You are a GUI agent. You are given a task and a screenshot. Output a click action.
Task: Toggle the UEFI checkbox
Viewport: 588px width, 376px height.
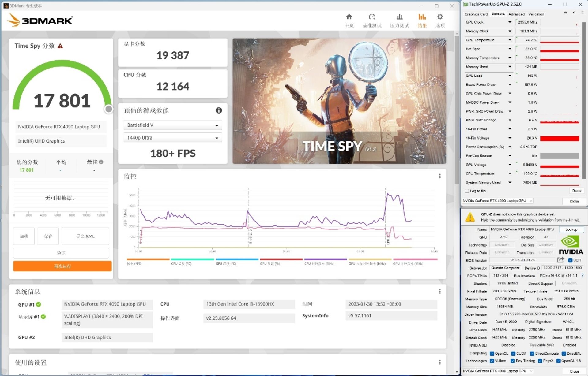pyautogui.click(x=570, y=260)
